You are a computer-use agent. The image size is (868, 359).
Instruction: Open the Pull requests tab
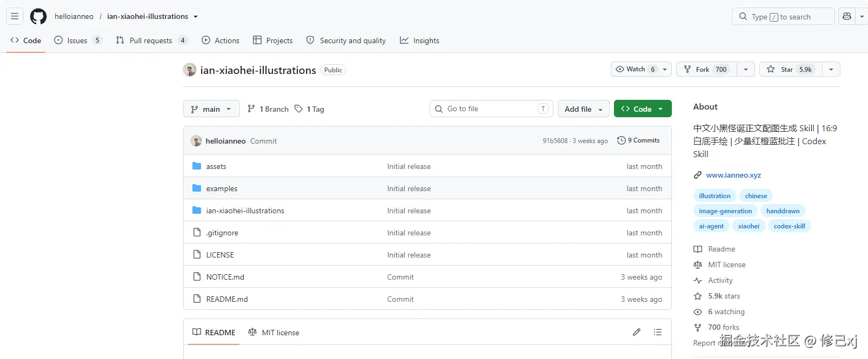coord(151,40)
